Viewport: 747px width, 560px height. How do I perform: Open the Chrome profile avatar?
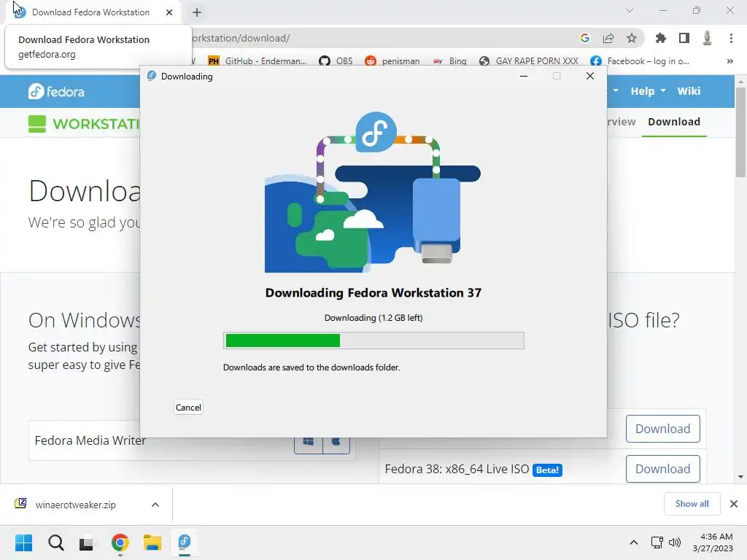click(x=707, y=38)
